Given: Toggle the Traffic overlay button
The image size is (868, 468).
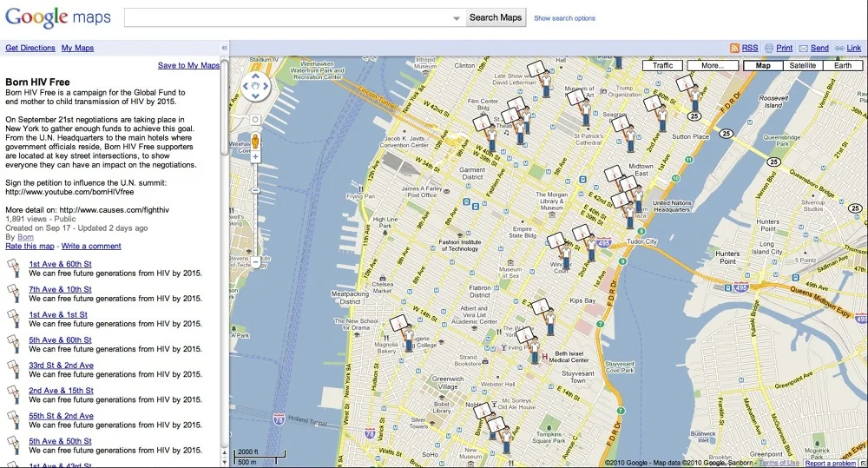Looking at the screenshot, I should coord(662,65).
